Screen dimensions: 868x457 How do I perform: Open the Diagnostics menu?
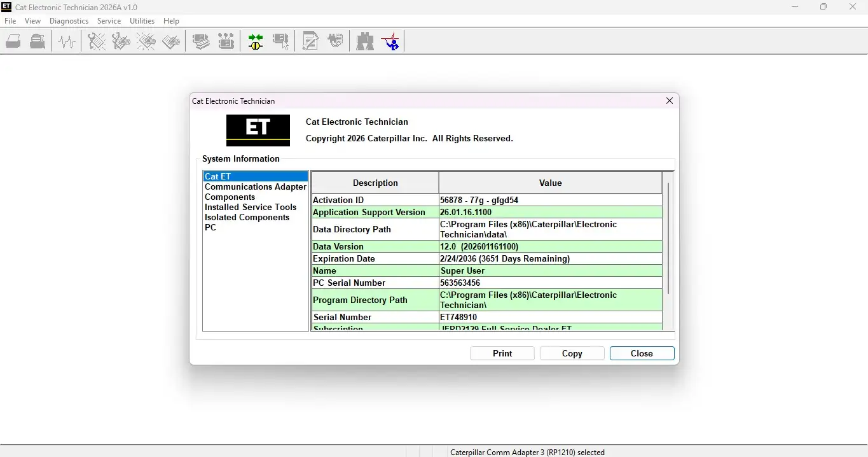[69, 21]
